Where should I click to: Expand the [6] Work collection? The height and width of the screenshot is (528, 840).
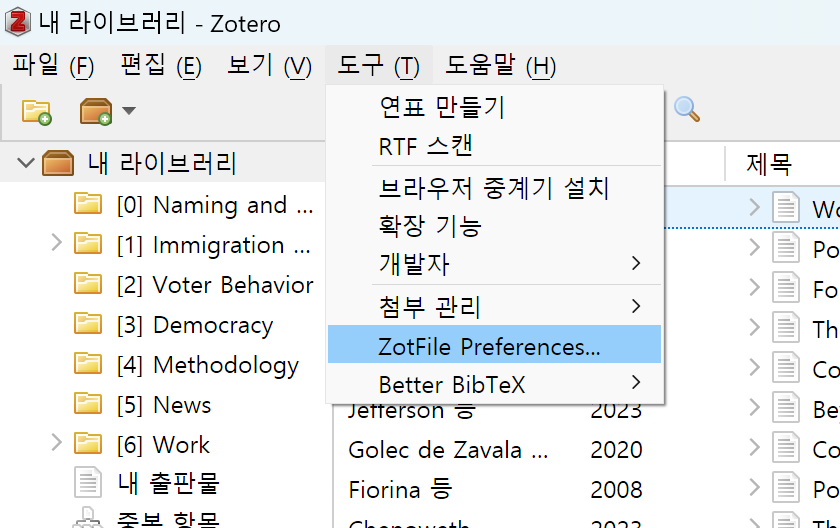pyautogui.click(x=56, y=443)
